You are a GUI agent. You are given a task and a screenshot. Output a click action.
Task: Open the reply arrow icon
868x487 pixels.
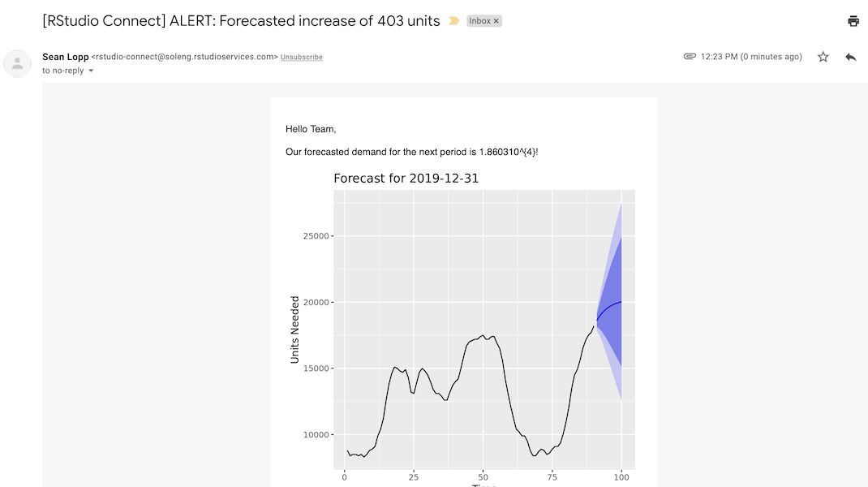coord(850,56)
